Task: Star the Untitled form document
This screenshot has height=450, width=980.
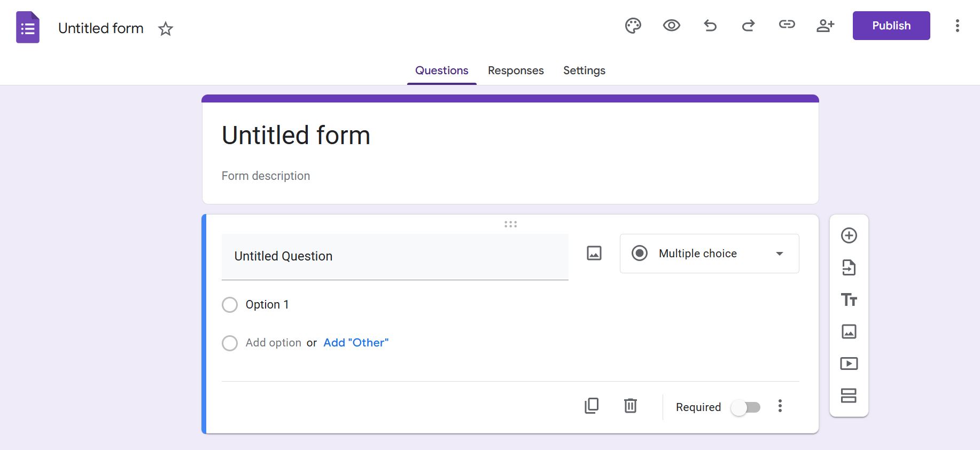Action: click(x=166, y=29)
